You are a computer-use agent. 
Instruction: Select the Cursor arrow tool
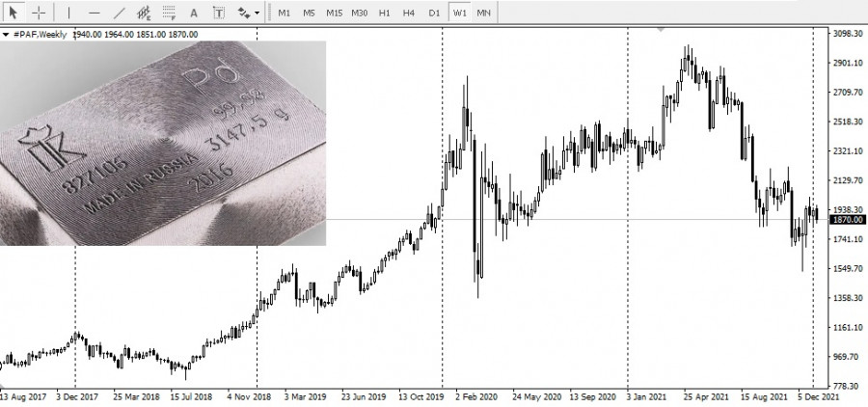pos(14,13)
